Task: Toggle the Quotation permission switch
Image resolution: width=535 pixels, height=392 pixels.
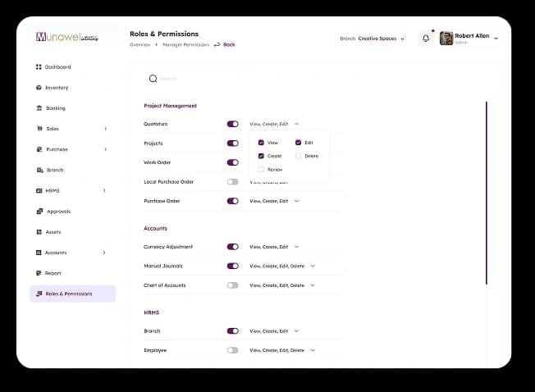Action: click(x=233, y=124)
